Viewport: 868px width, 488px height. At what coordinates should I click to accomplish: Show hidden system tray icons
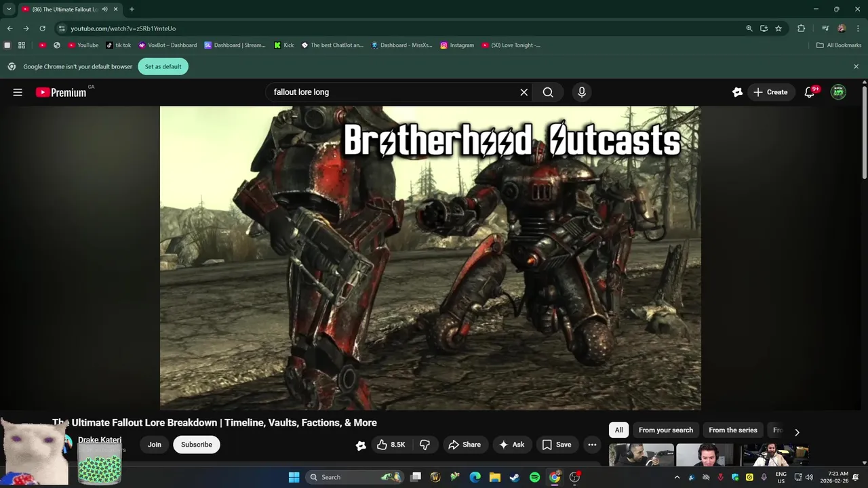click(x=676, y=477)
